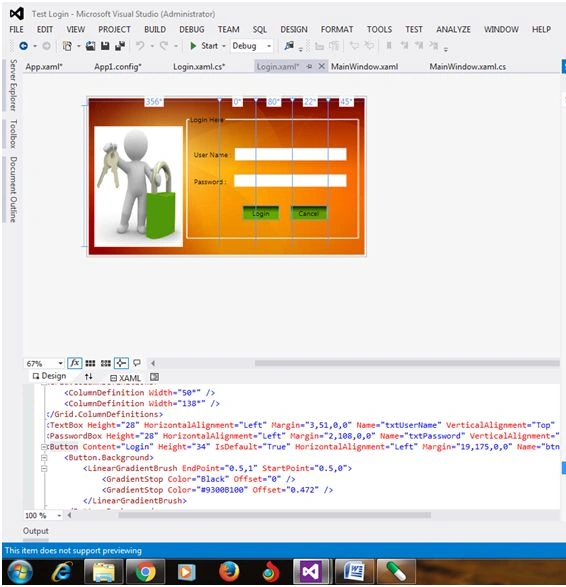This screenshot has width=566, height=587.
Task: Click the Undo toolbar icon
Action: click(x=140, y=46)
